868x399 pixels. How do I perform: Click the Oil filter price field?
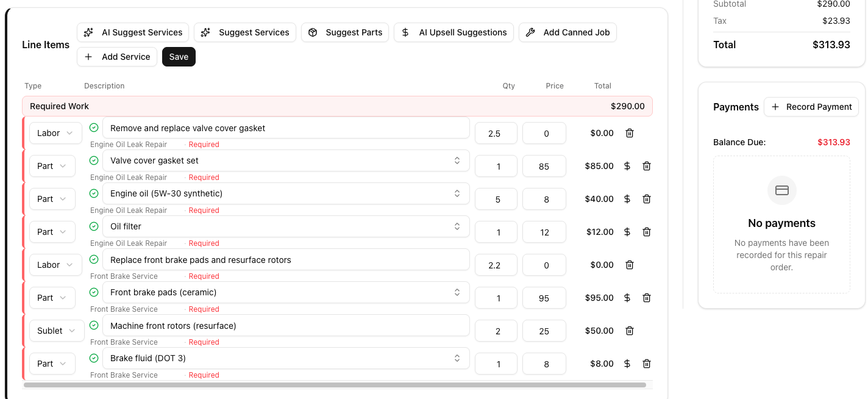[544, 232]
